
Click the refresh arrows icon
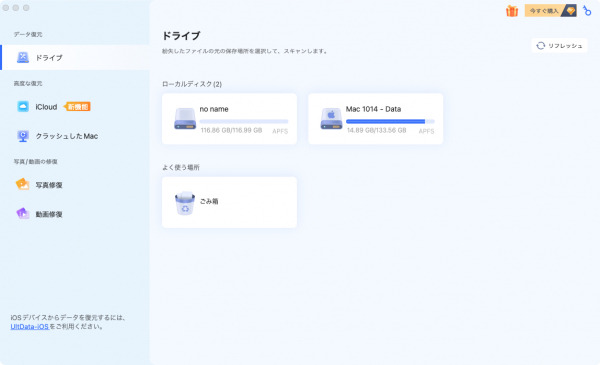(540, 46)
